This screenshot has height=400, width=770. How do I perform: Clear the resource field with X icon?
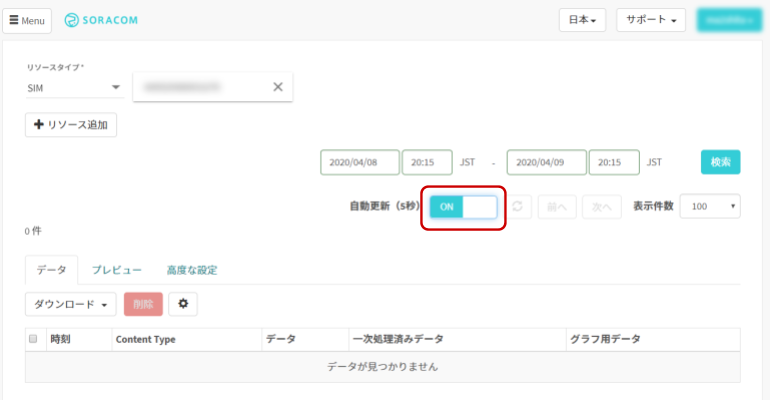pos(278,87)
